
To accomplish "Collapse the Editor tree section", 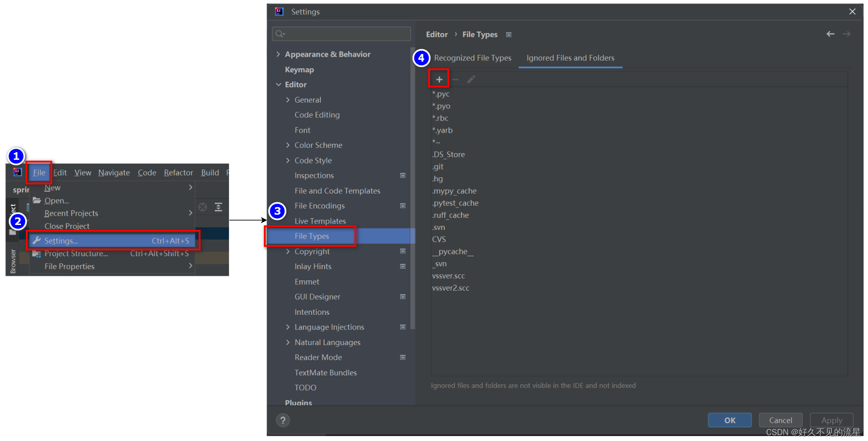I will 278,84.
